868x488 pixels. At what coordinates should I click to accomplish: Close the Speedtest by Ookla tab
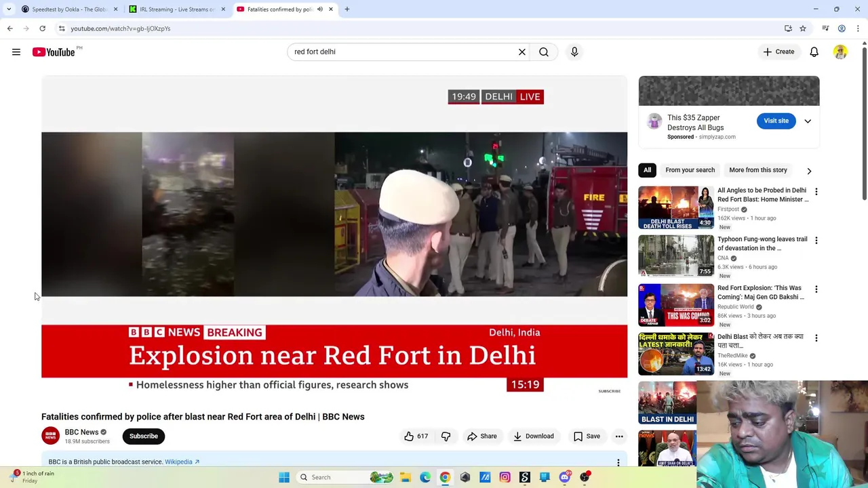tap(115, 9)
